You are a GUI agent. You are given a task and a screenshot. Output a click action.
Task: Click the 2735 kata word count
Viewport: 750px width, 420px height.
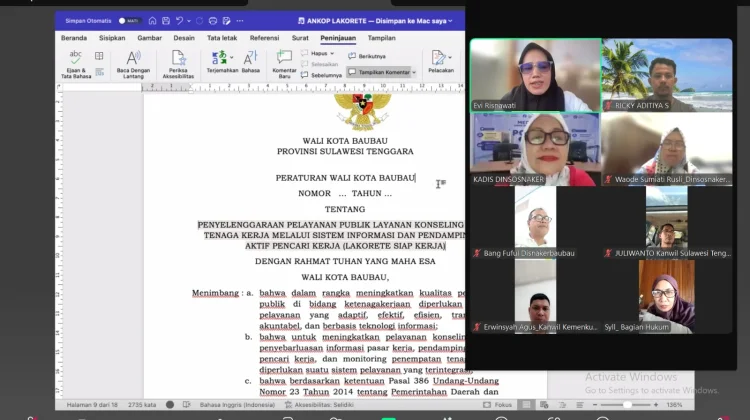pos(142,405)
